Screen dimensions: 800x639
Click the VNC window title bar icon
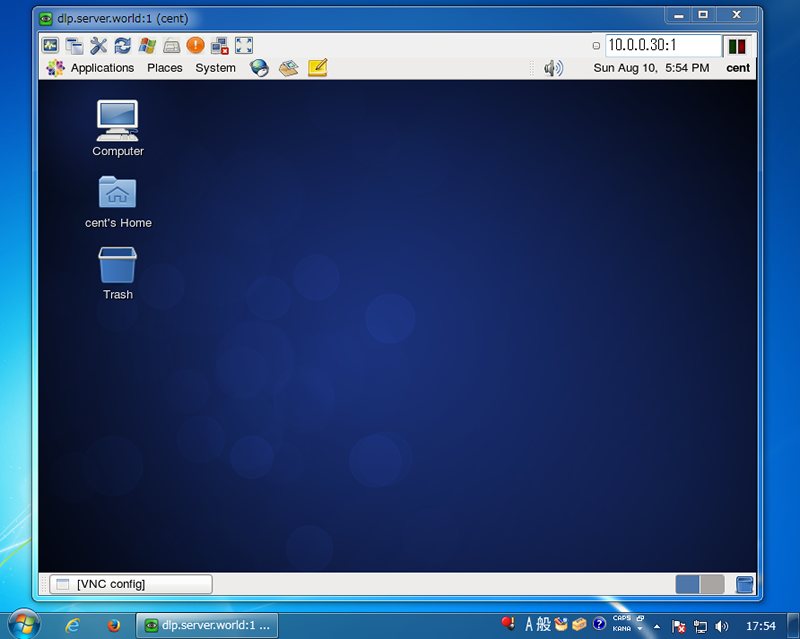45,19
